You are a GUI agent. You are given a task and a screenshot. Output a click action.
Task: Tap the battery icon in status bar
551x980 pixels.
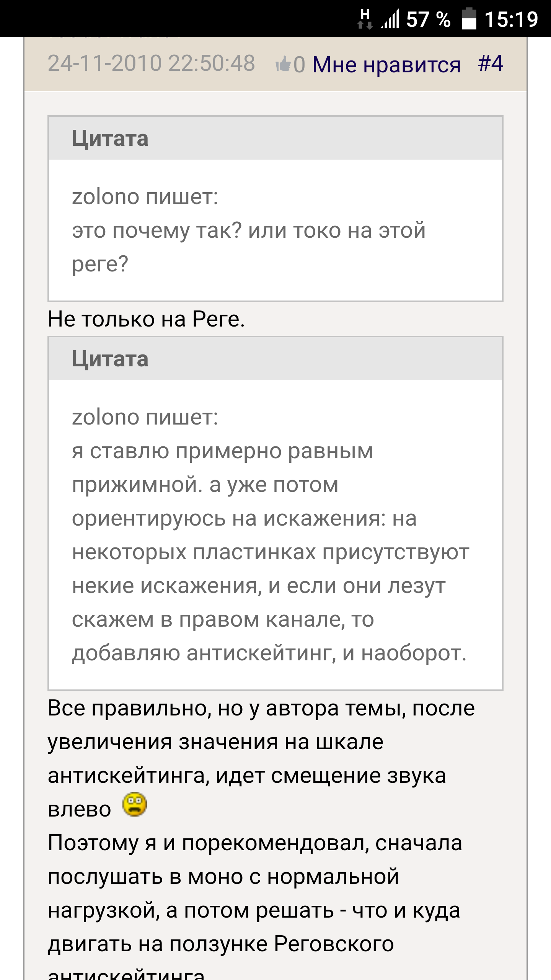(x=469, y=19)
